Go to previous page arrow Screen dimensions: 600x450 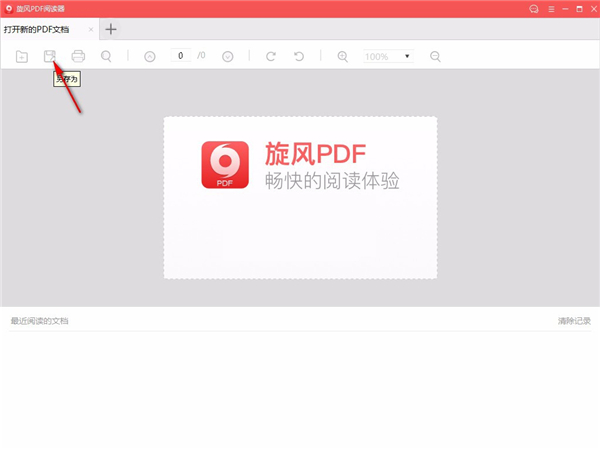[150, 57]
